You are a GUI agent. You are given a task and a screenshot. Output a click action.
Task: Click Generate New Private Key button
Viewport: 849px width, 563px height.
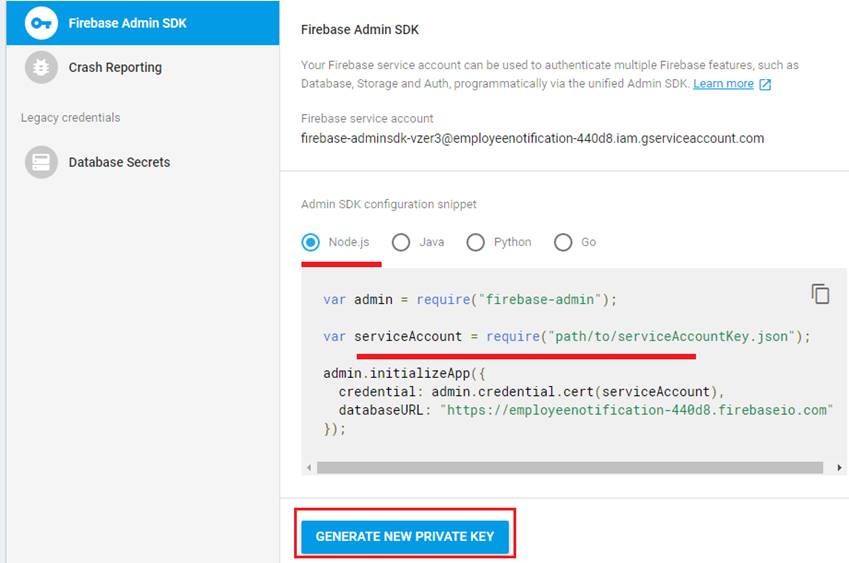[x=405, y=536]
